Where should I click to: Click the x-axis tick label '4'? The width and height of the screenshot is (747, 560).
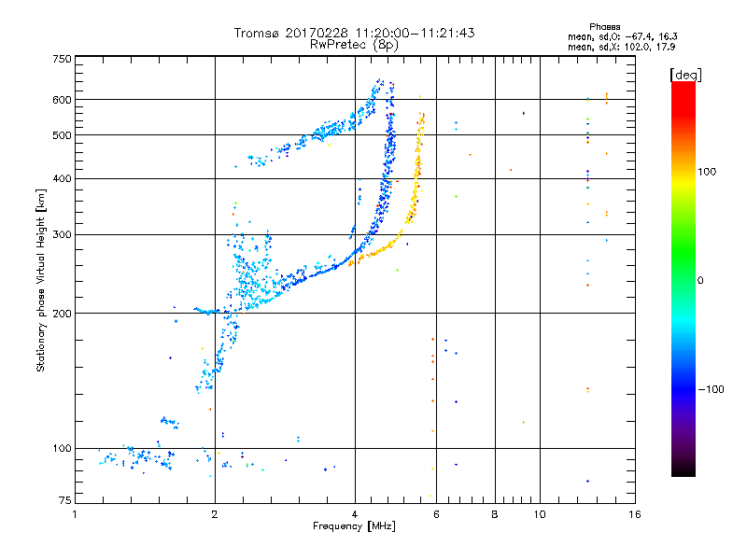click(x=355, y=514)
